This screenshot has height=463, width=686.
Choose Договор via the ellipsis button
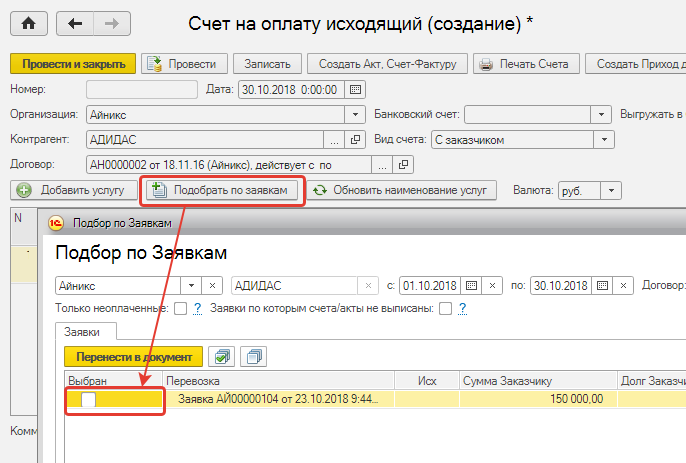pyautogui.click(x=382, y=165)
